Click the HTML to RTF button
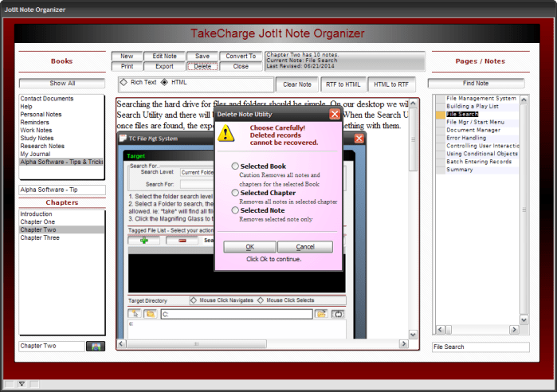The width and height of the screenshot is (557, 392). point(391,84)
